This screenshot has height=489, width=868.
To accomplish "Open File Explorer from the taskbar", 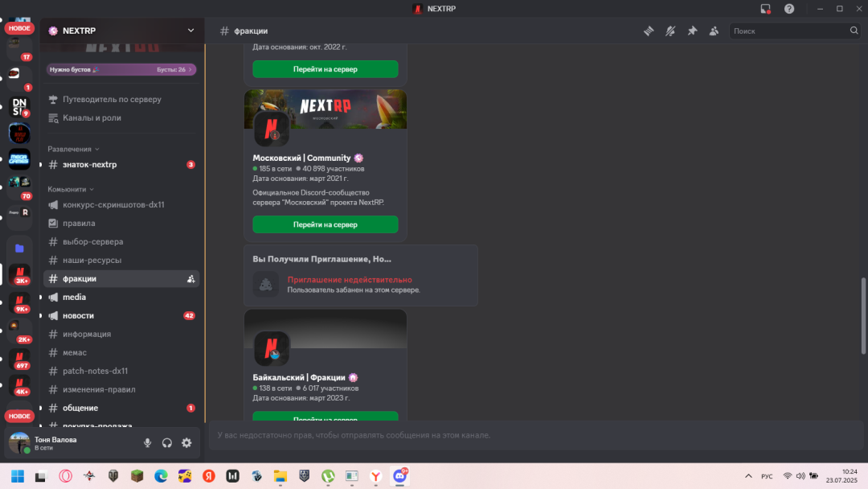I will pos(280,476).
